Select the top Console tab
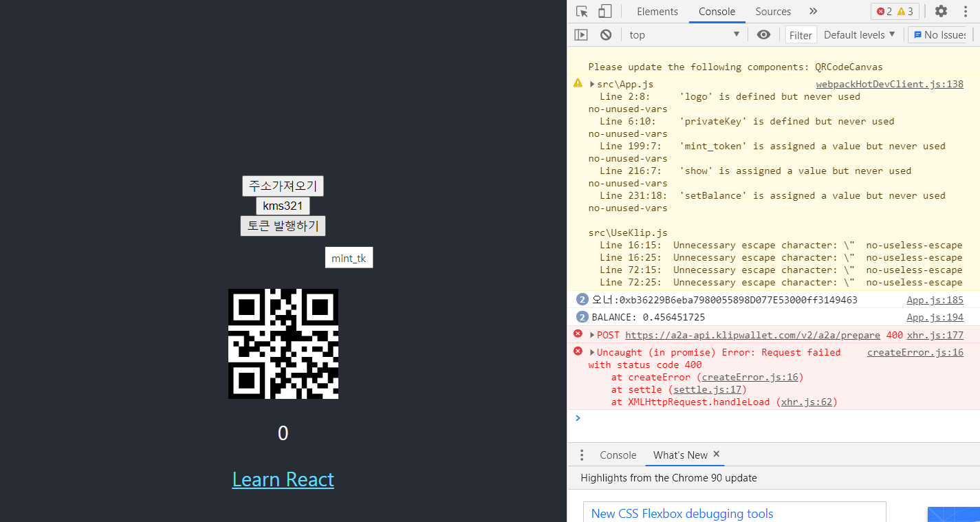The width and height of the screenshot is (980, 522). [717, 12]
